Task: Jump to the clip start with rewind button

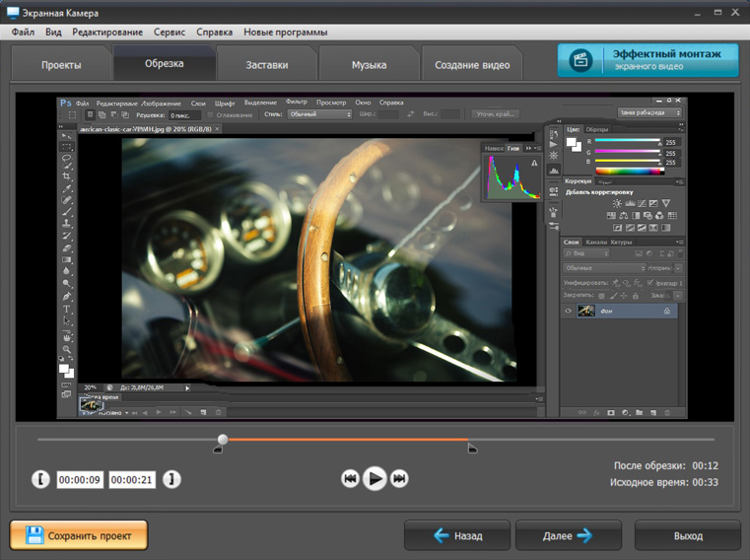Action: pyautogui.click(x=350, y=478)
